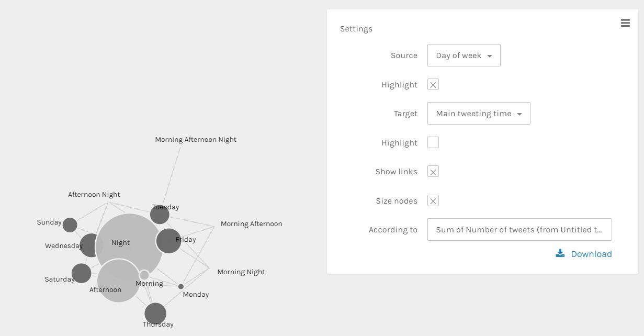This screenshot has width=644, height=336.
Task: Uncheck the Highlight checkbox under Source
Action: coord(433,85)
